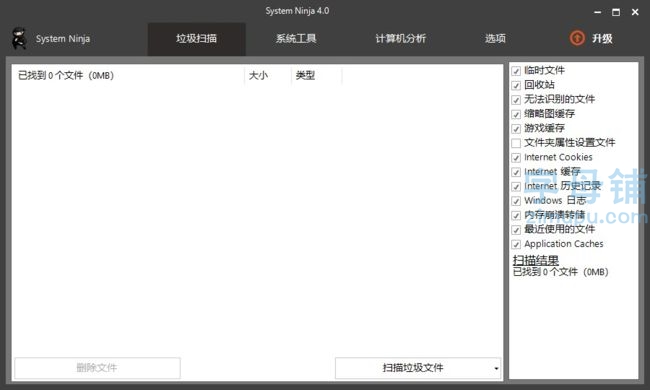Screen dimensions: 650x390
Task: Enable the 文件夹属性设置文件 checkbox
Action: coord(516,143)
